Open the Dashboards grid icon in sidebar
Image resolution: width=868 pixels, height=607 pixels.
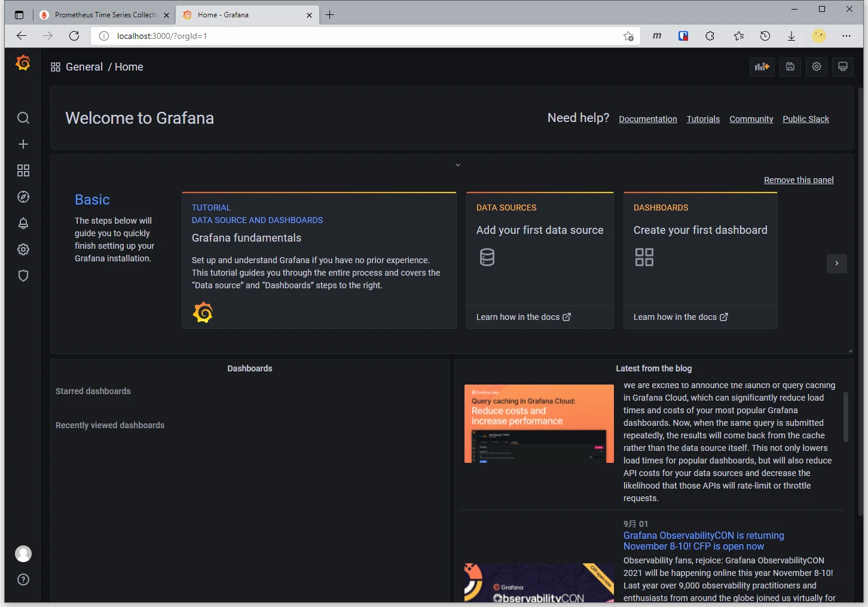pyautogui.click(x=23, y=170)
